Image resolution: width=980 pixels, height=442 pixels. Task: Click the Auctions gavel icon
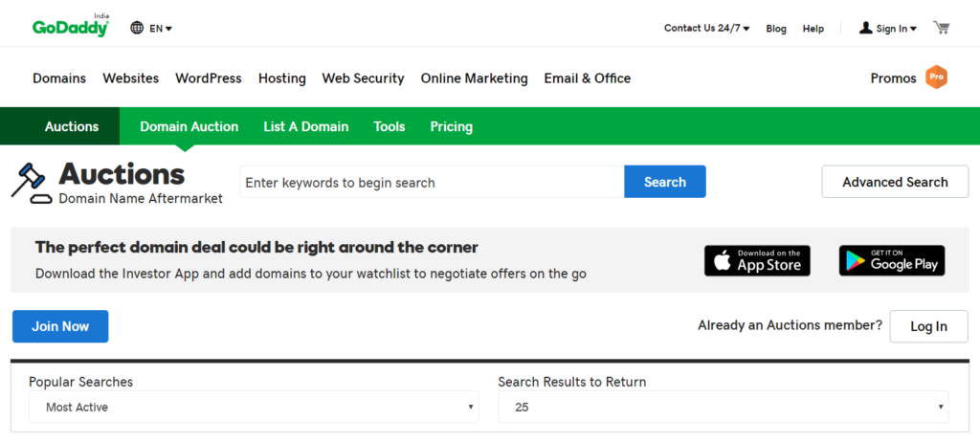31,183
